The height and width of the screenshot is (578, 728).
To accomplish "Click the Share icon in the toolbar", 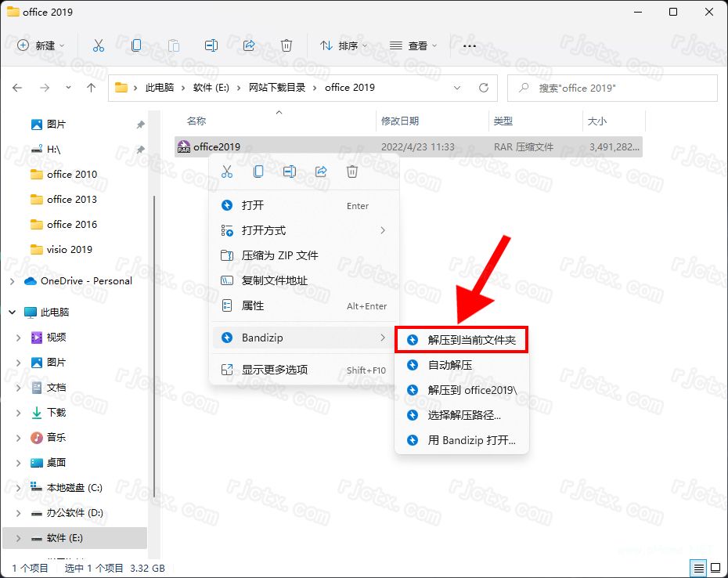I will [249, 45].
